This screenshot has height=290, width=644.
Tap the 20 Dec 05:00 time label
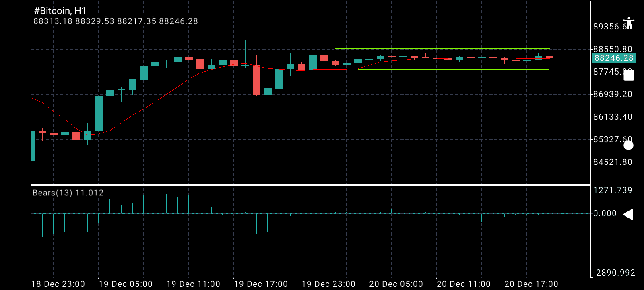point(396,284)
